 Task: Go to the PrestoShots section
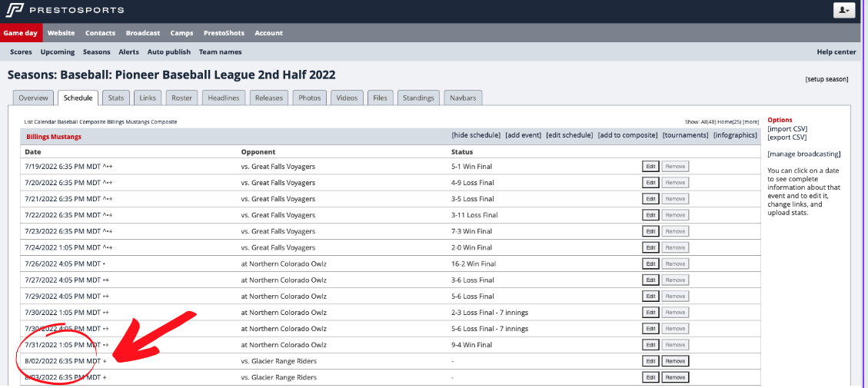(224, 33)
